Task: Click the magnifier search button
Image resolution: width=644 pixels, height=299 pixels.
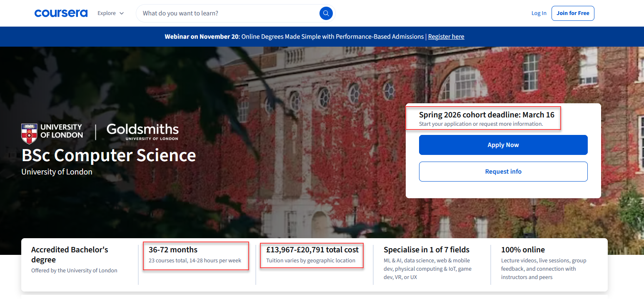Action: 326,13
